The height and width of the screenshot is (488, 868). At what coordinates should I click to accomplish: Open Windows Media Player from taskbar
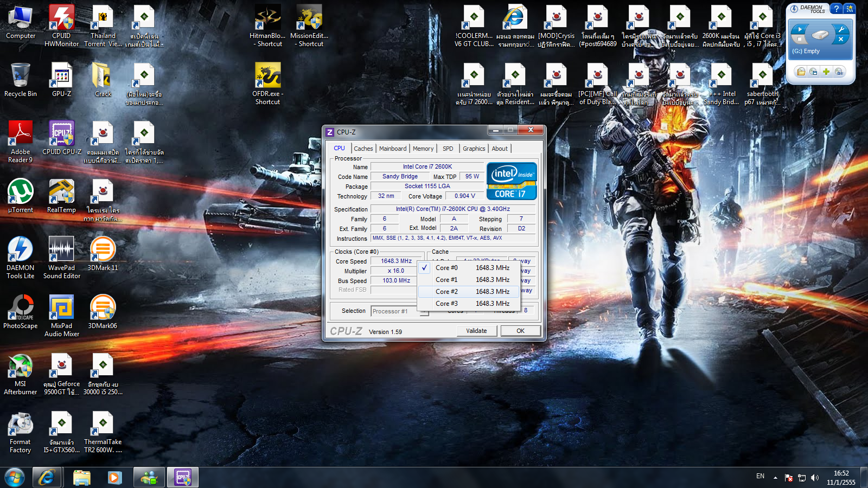[114, 478]
